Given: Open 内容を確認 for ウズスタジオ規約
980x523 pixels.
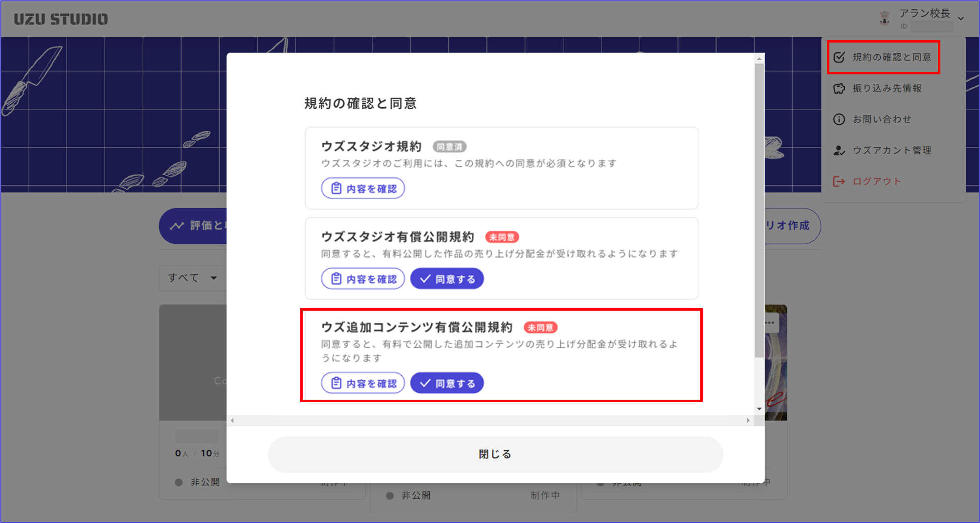Looking at the screenshot, I should tap(363, 188).
